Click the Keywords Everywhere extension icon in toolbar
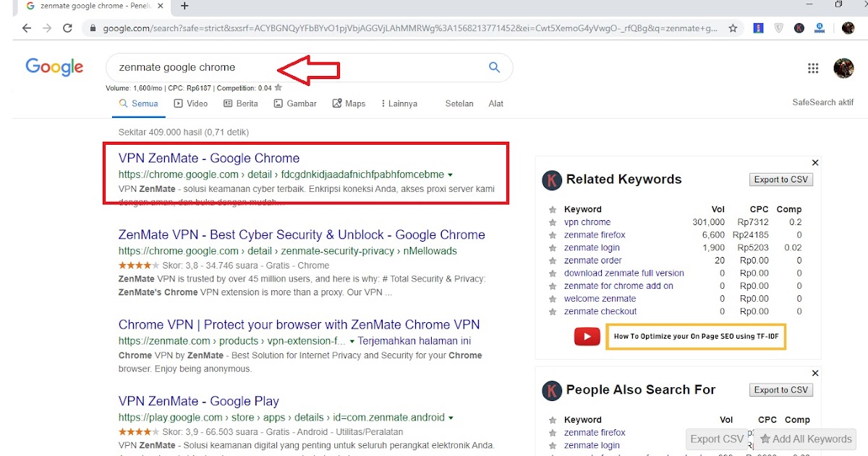The width and height of the screenshot is (868, 456). [799, 28]
